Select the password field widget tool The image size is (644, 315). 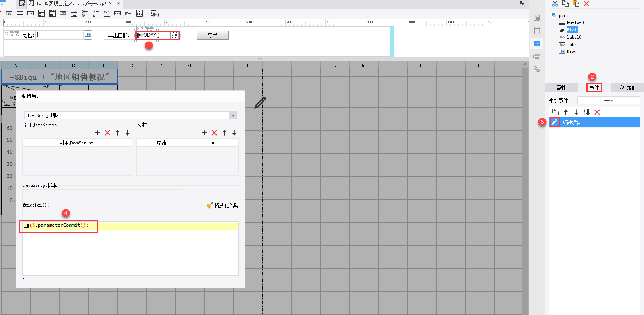click(118, 13)
